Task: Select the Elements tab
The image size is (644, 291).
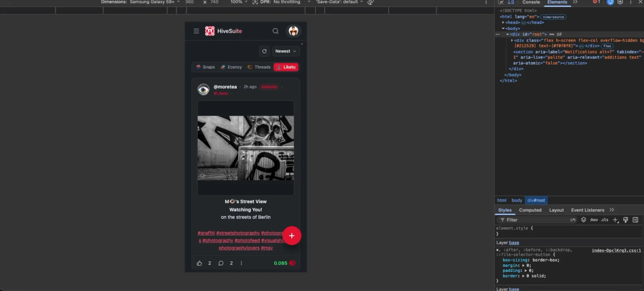Action: tap(557, 2)
